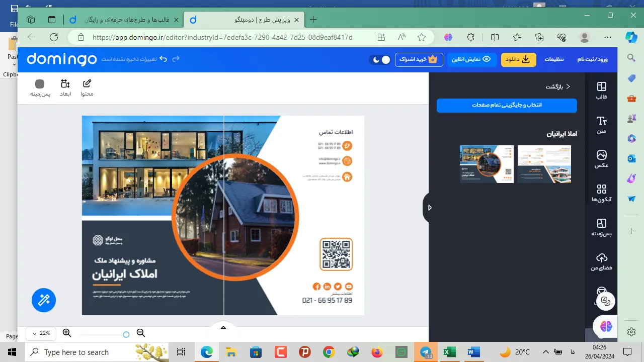This screenshot has height=362, width=644.
Task: Click the نمایش آنلاین button
Action: [x=471, y=59]
